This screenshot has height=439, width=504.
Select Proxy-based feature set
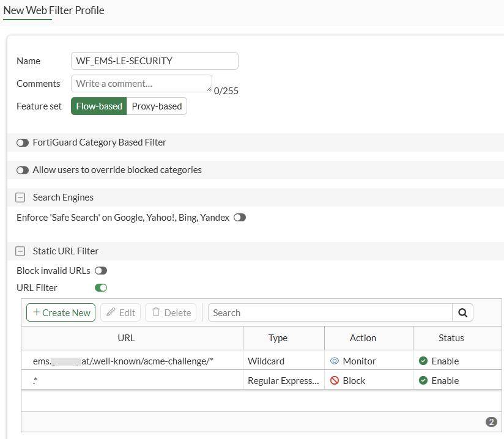tap(157, 106)
